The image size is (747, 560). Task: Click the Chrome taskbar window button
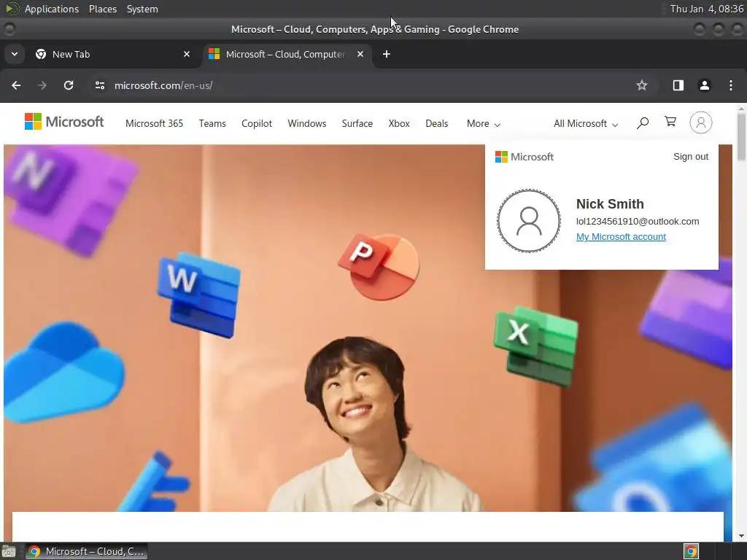pyautogui.click(x=86, y=551)
